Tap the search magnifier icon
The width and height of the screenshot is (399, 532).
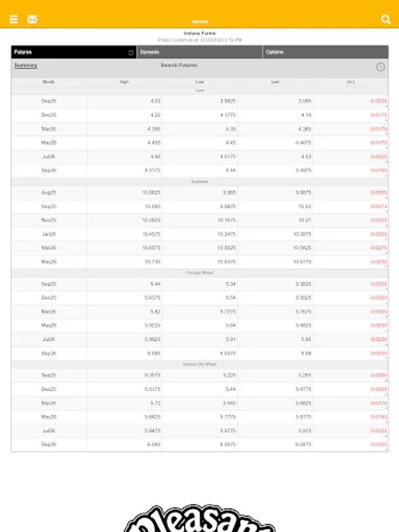coord(385,20)
